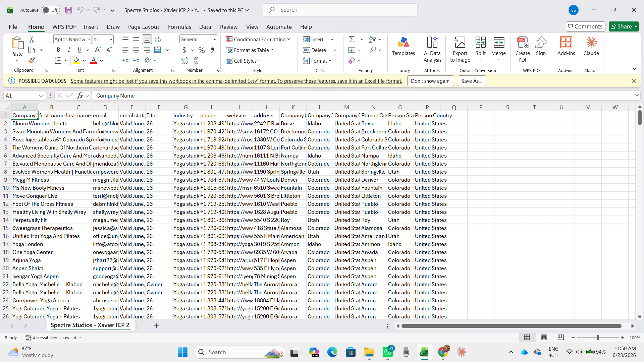Click Decrease Decimal icon
Screen dimensions: 644x362
pos(195,61)
